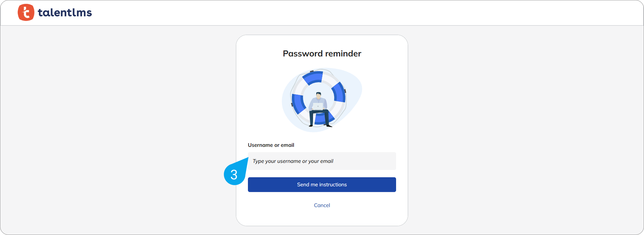
Task: Click the seated man's head in illustration
Action: coord(318,95)
